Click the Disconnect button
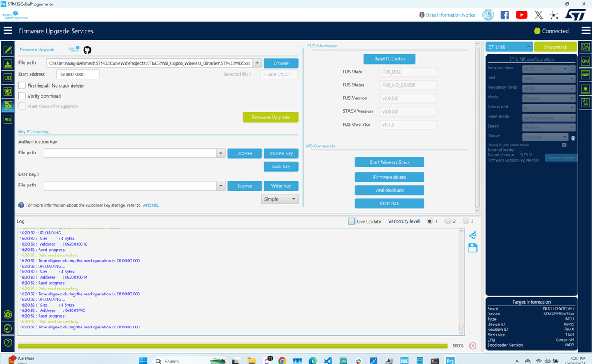 (555, 47)
